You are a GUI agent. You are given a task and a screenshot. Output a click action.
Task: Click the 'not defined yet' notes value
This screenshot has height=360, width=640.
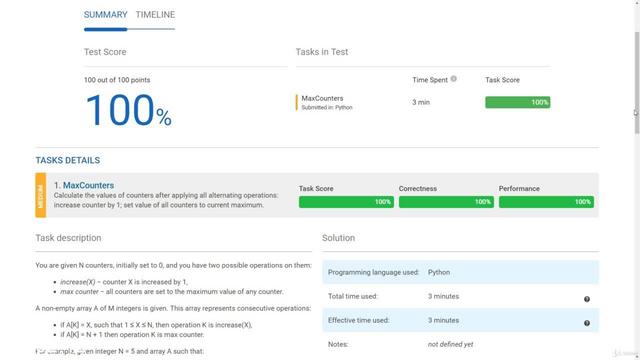(x=451, y=344)
